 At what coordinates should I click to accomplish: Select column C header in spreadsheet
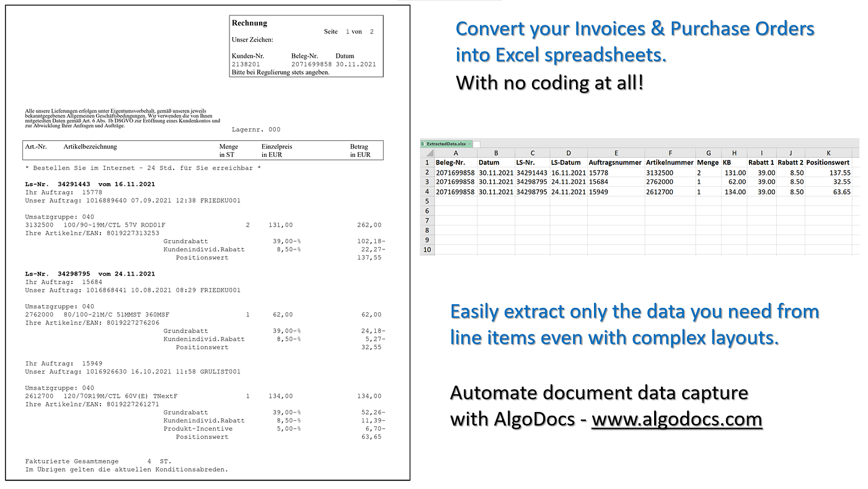pyautogui.click(x=532, y=153)
